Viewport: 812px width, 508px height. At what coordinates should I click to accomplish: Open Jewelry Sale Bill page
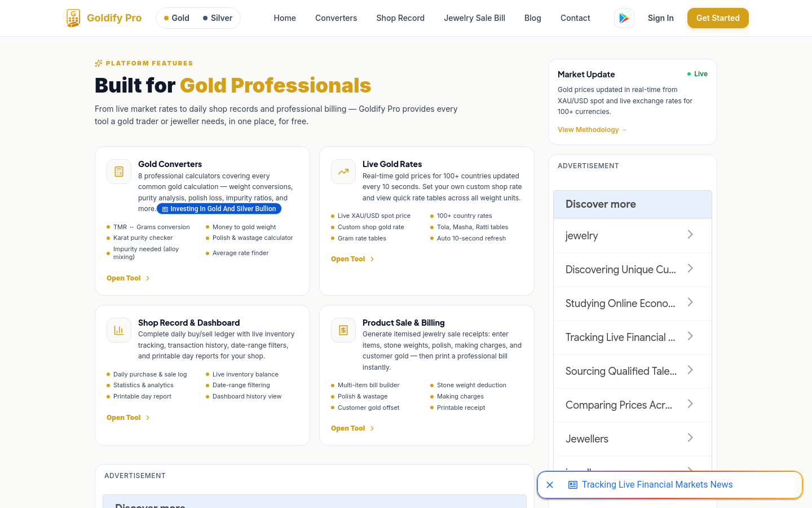coord(474,18)
